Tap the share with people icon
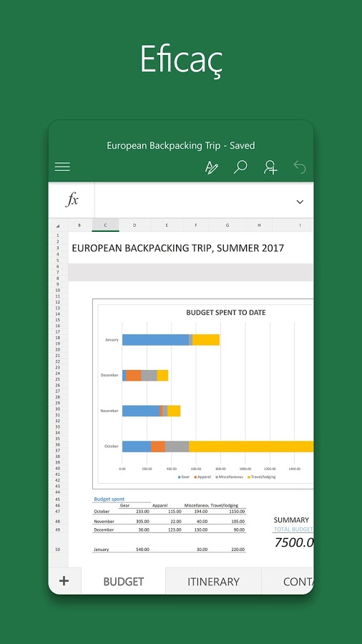The height and width of the screenshot is (644, 362). [x=270, y=167]
